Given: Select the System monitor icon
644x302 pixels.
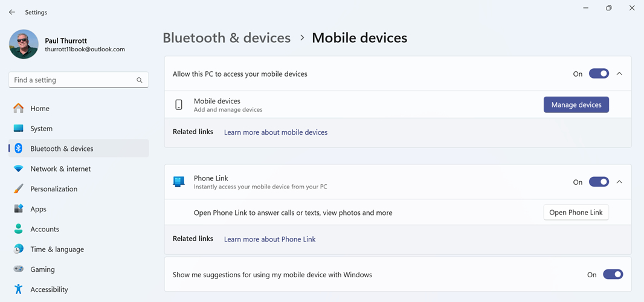Looking at the screenshot, I should [x=19, y=129].
